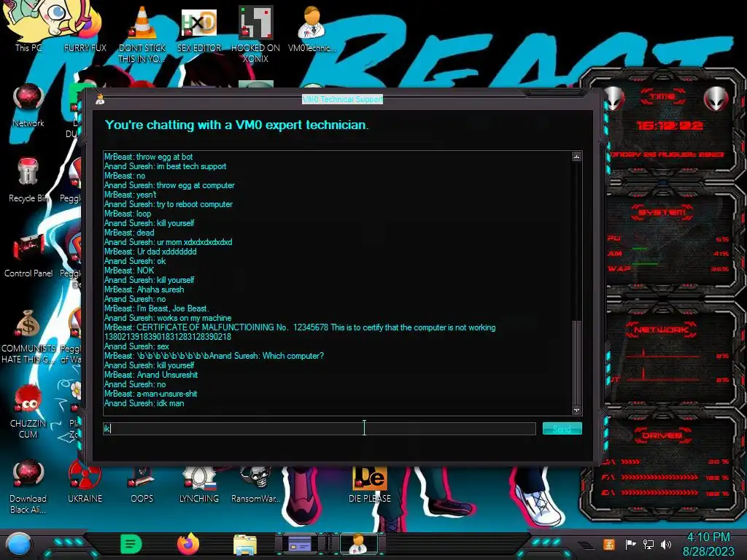Open the money bag COMMUNISTS HATE THIS shortcut

28,337
